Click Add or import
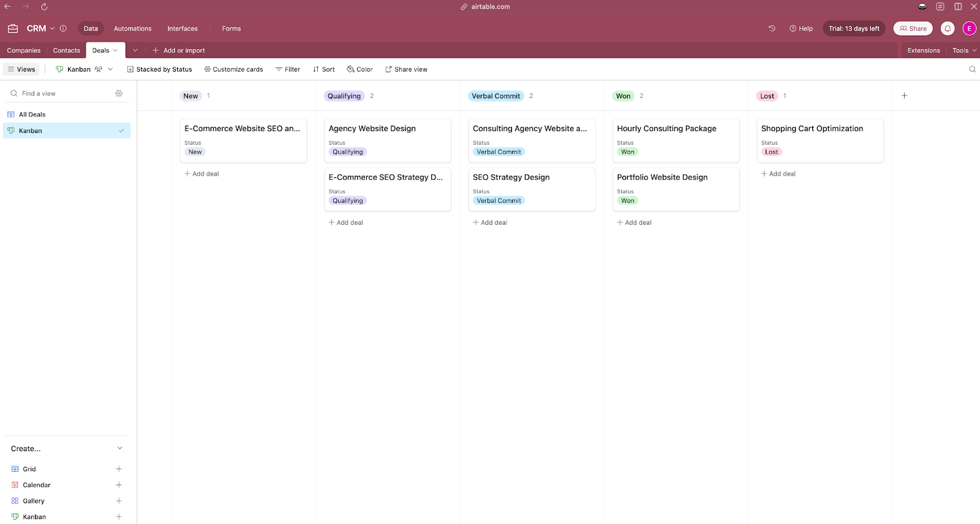 [178, 50]
